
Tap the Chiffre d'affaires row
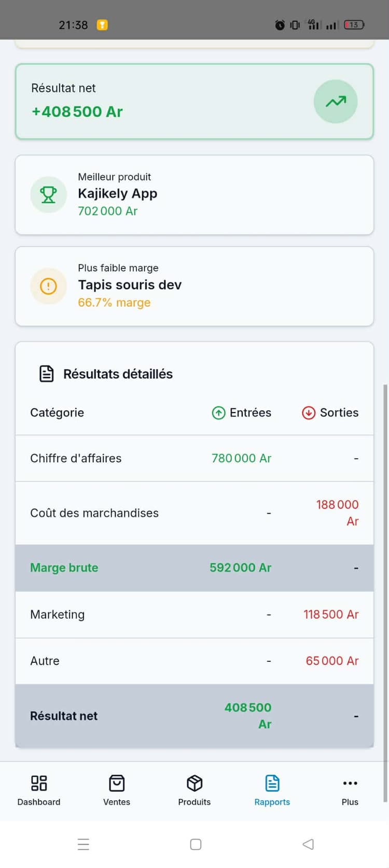(x=195, y=459)
